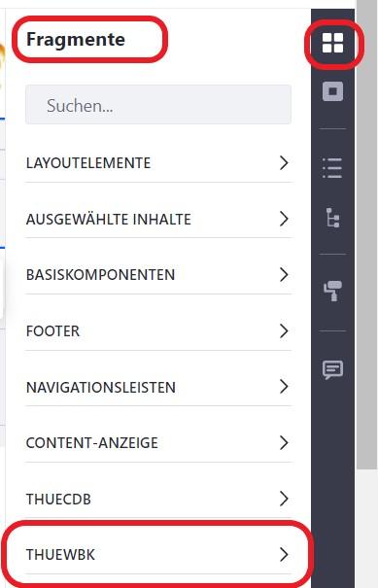
Task: Select the FOOTER fragment category label
Action: pos(52,331)
